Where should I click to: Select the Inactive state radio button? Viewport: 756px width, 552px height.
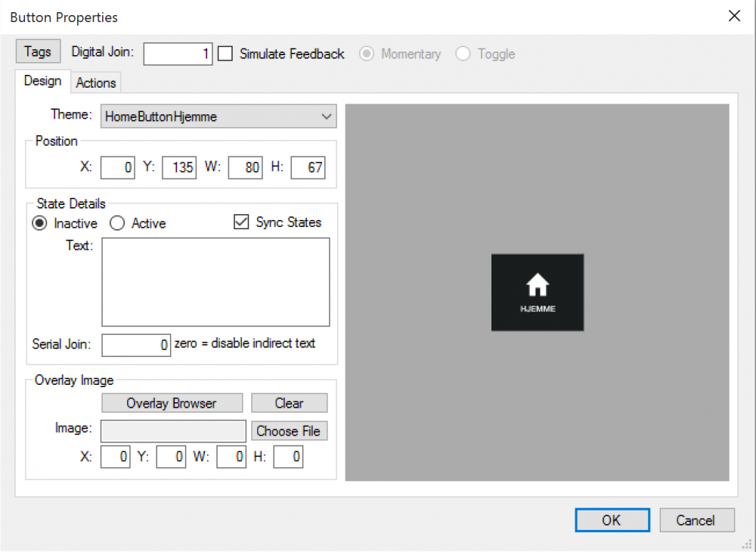[39, 223]
